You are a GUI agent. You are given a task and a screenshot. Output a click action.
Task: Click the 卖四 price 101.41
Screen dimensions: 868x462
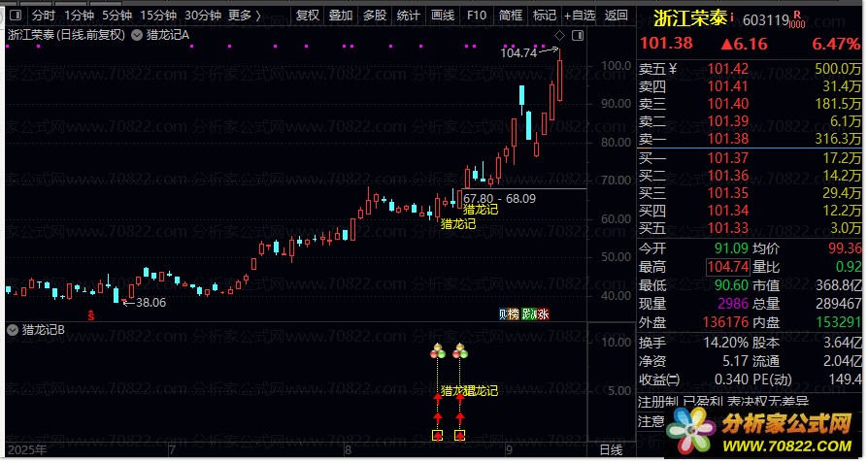coord(728,86)
